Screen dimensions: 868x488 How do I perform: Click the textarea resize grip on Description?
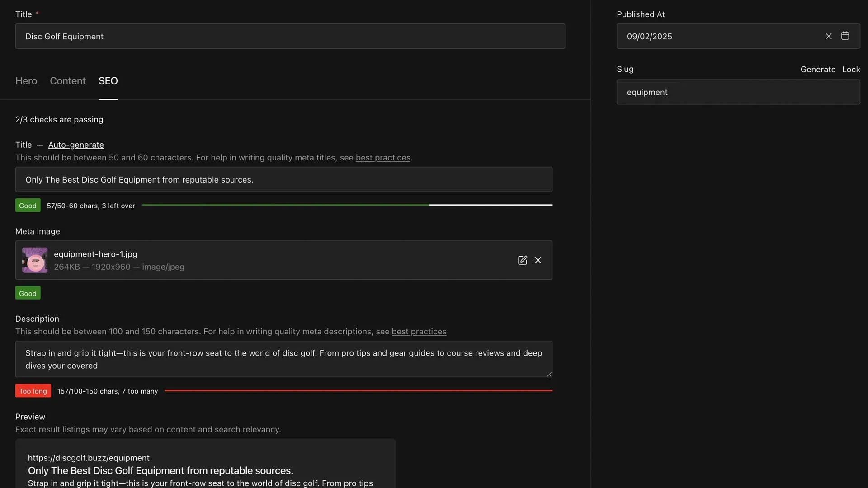(549, 374)
